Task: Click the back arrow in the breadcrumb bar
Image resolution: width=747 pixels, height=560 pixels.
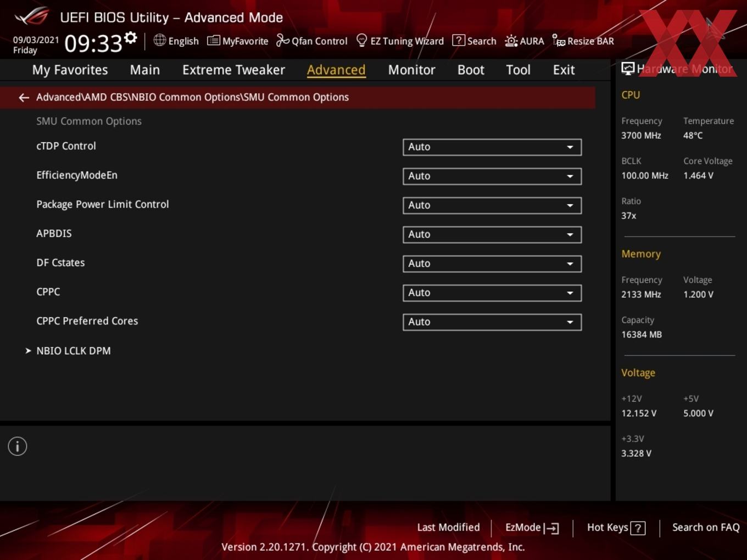Action: point(24,98)
